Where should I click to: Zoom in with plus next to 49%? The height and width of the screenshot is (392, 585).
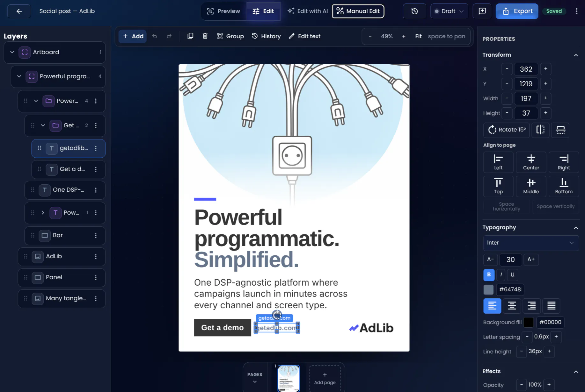click(x=404, y=36)
